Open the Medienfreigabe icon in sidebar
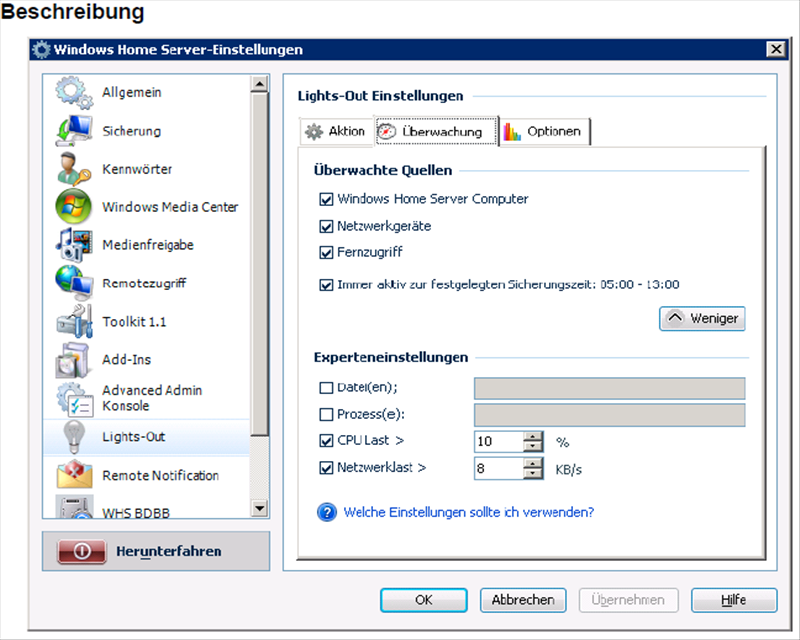The width and height of the screenshot is (800, 640). (x=74, y=245)
